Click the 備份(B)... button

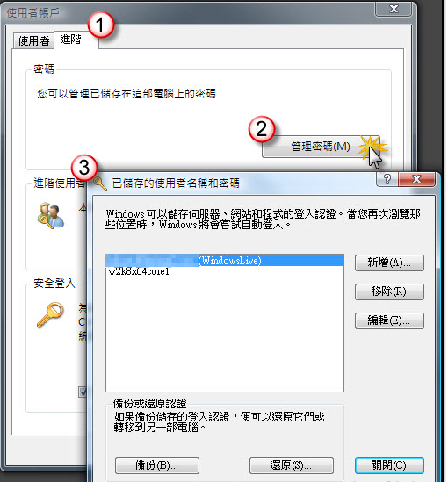tap(157, 465)
